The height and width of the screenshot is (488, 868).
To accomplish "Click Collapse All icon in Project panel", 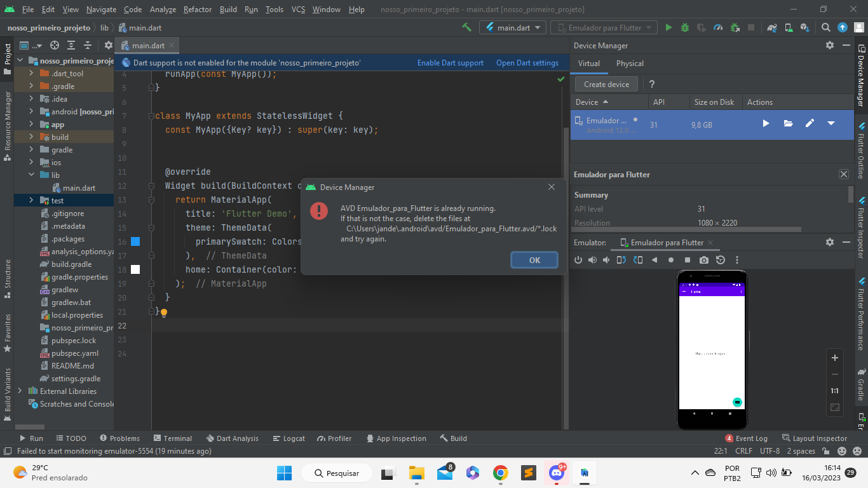I will point(88,45).
